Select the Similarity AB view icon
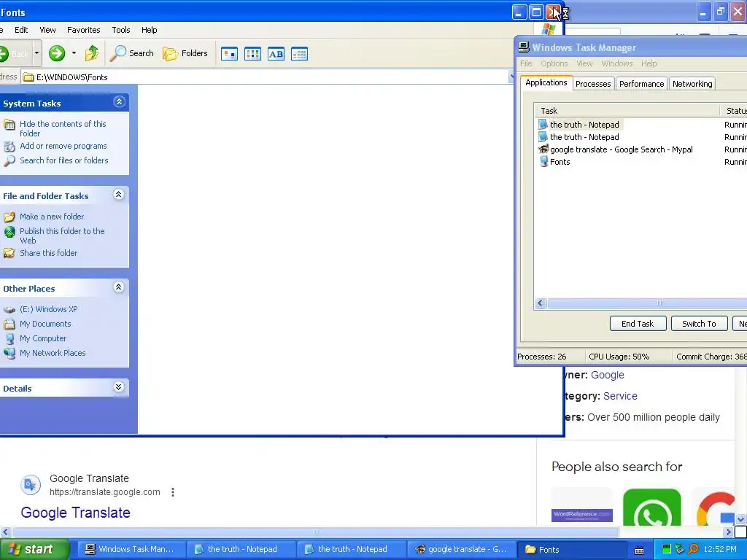Viewport: 747px width, 560px height. (x=276, y=54)
